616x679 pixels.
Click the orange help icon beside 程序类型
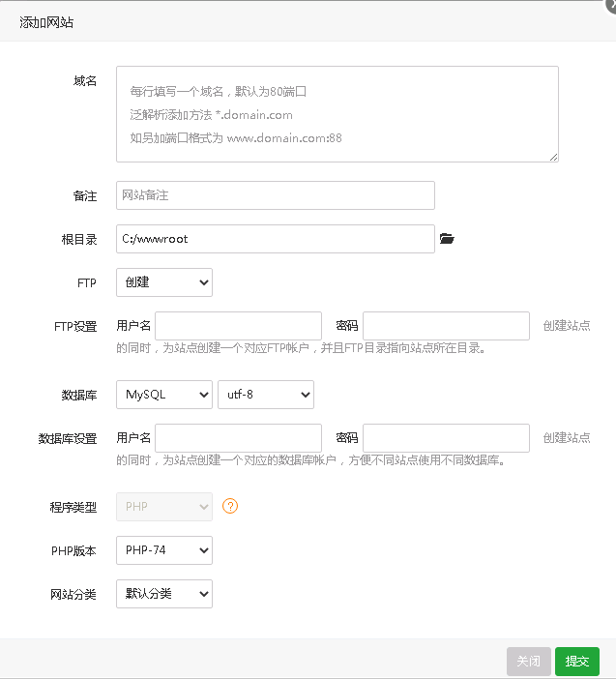tap(230, 506)
